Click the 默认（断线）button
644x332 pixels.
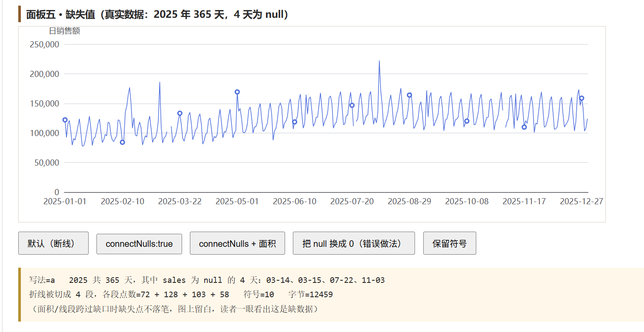(x=53, y=243)
